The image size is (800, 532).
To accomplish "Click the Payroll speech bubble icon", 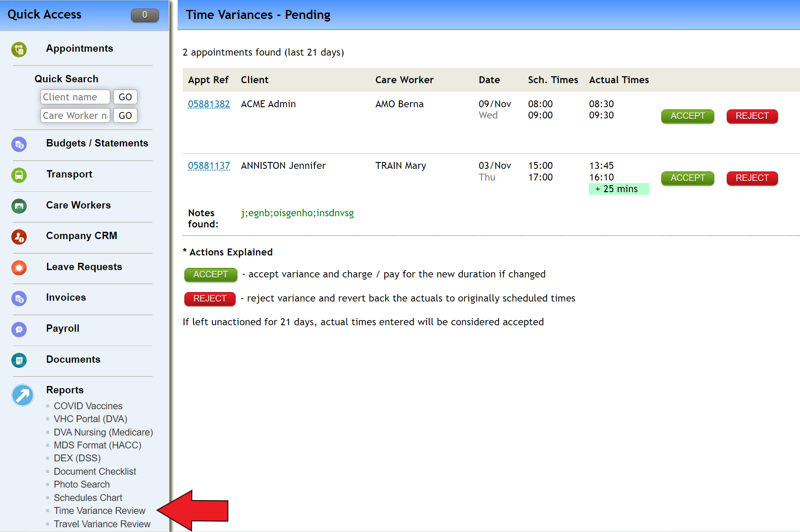I will 19,330.
